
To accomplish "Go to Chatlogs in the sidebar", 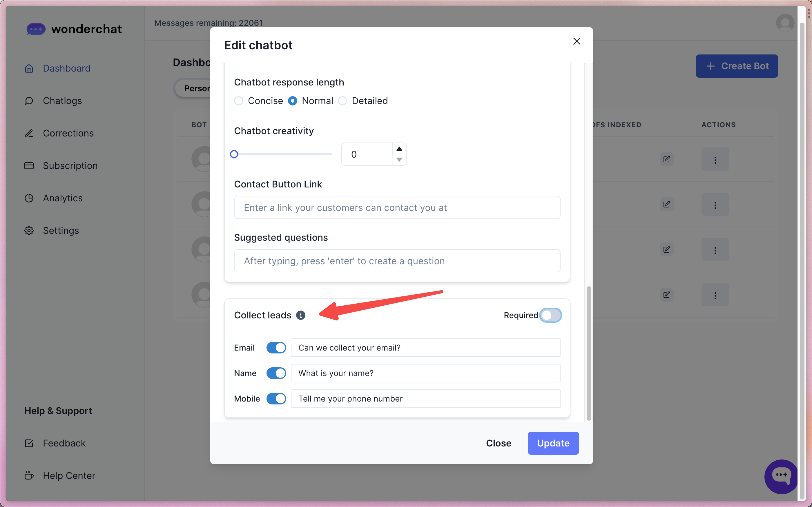I will (62, 101).
